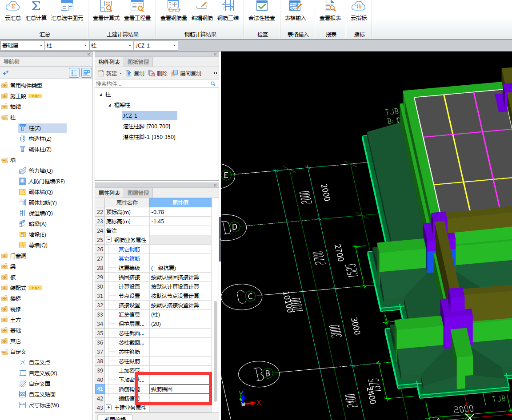Click 复制 copy component button
Image resolution: width=512 pixels, height=420 pixels.
click(x=135, y=73)
